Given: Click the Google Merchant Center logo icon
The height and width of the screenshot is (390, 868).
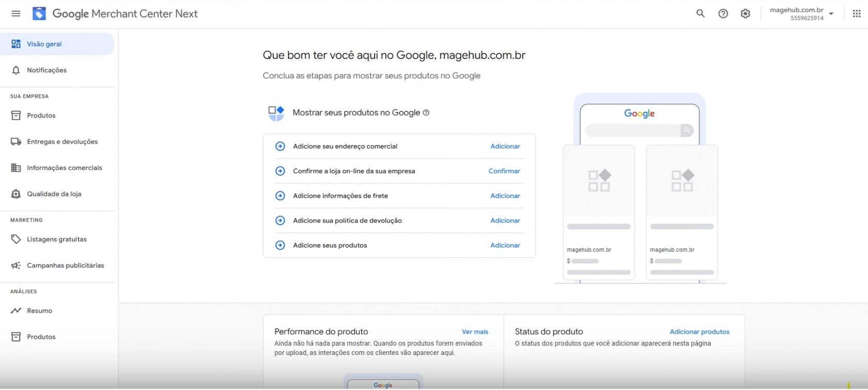Looking at the screenshot, I should click(39, 13).
